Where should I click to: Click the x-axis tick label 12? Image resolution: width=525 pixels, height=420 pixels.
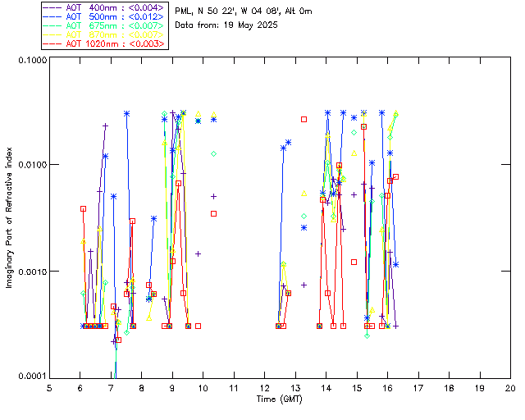tap(264, 388)
